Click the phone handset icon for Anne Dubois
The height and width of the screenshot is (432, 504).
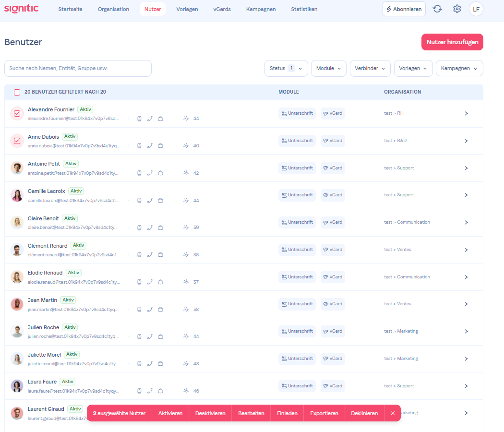150,146
